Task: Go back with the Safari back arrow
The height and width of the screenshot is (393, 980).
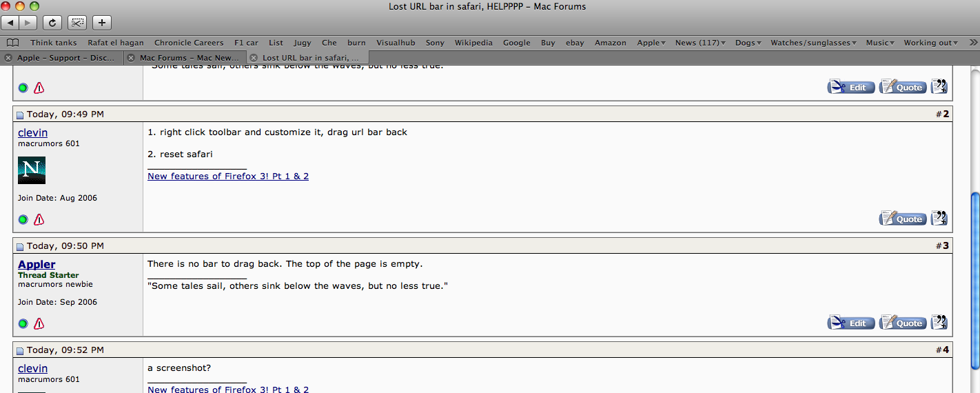Action: pos(11,23)
